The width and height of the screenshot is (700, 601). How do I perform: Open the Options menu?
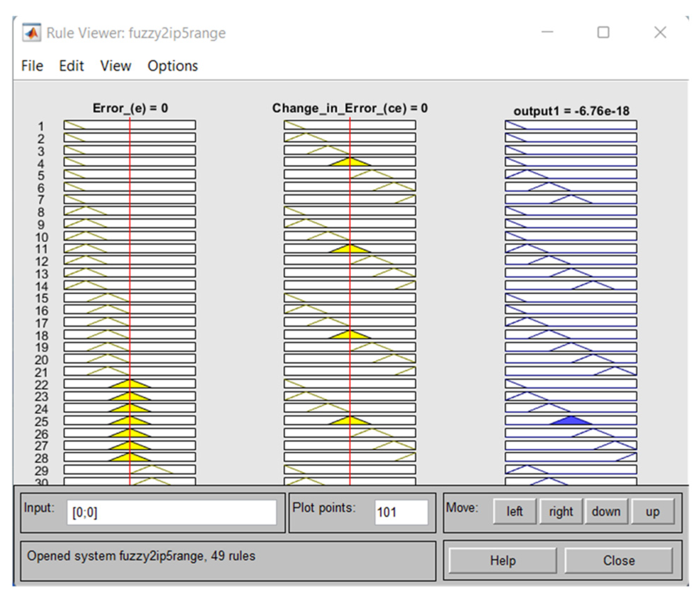(x=173, y=66)
